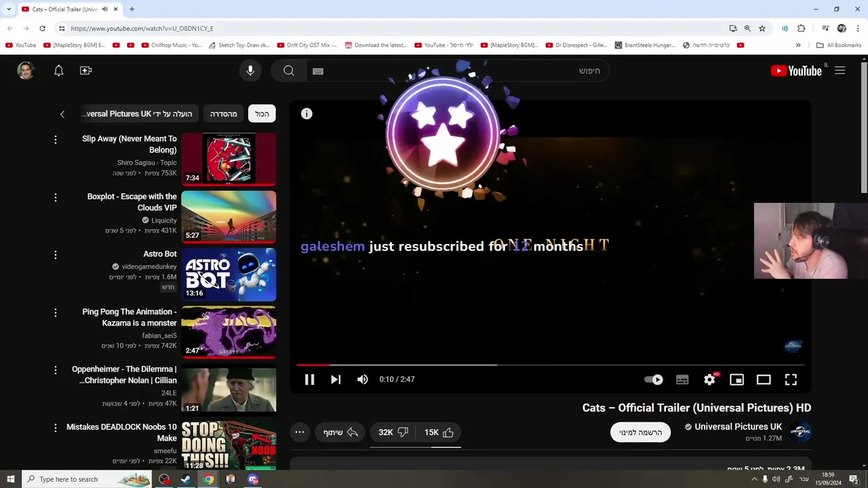Open Universal Pictures UK channel name
The height and width of the screenshot is (488, 868).
[x=738, y=427]
